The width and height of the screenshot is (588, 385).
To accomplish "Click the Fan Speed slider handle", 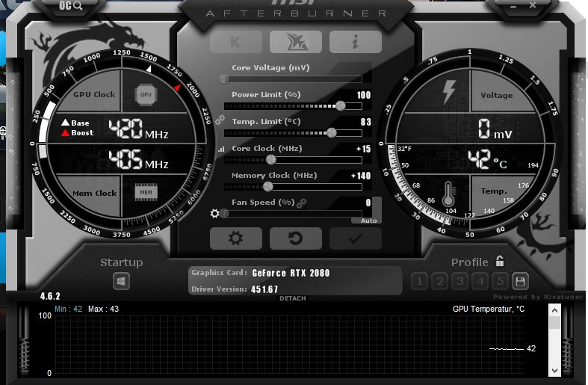I will tap(224, 214).
